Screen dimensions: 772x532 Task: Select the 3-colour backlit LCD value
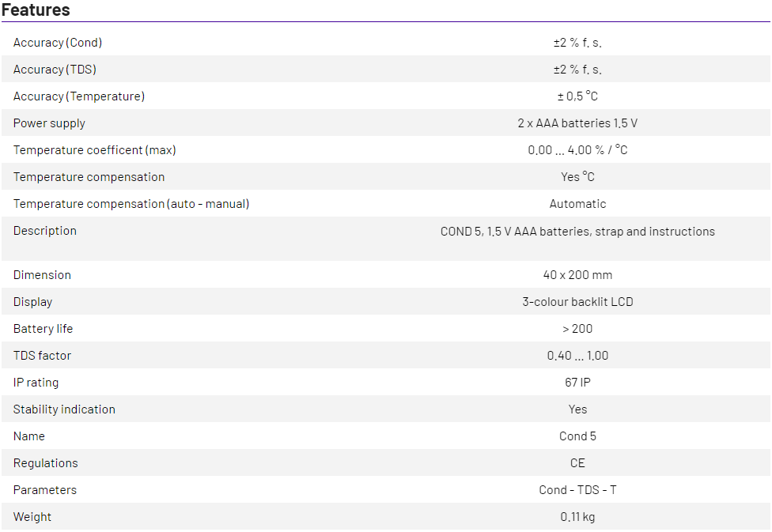(577, 302)
